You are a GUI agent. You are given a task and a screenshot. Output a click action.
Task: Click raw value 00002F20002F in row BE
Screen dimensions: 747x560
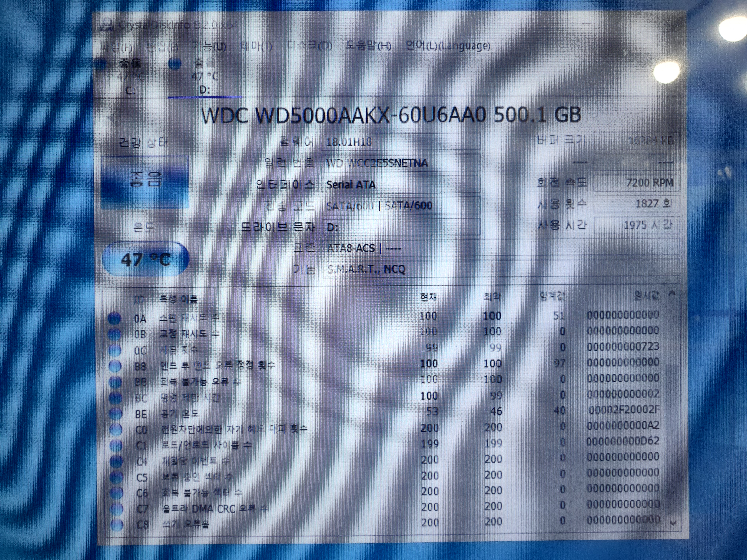point(624,410)
